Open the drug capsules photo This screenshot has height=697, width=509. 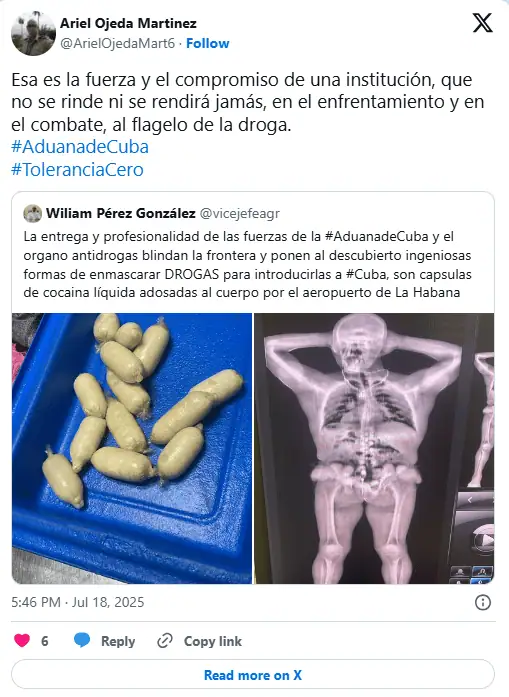[132, 448]
